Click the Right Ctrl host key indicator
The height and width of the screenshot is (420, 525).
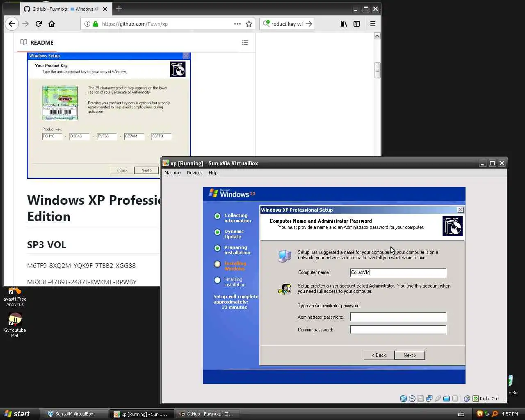coord(486,398)
